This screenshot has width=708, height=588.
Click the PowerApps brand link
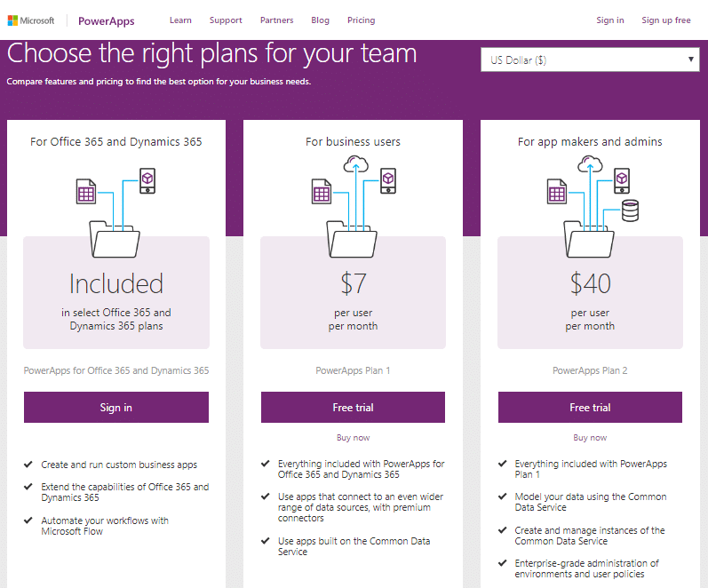click(107, 20)
